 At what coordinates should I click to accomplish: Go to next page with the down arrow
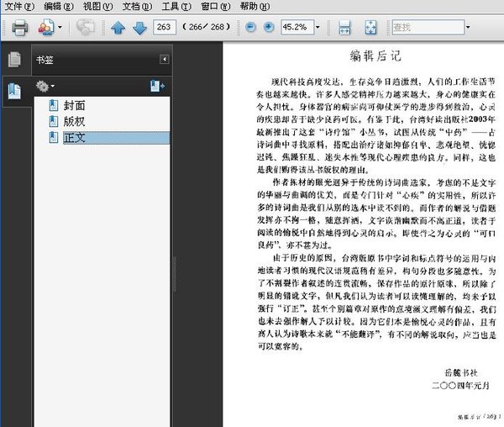(139, 28)
